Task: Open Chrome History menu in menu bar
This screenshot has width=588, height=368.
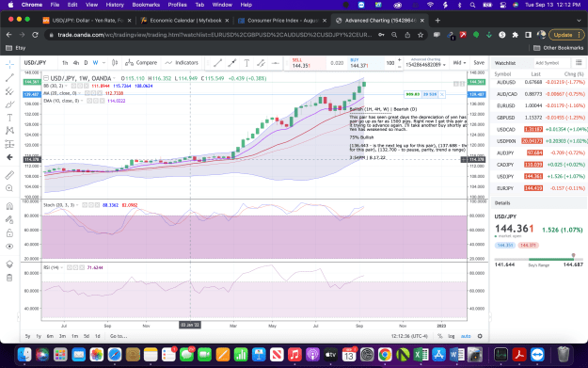Action: click(115, 5)
